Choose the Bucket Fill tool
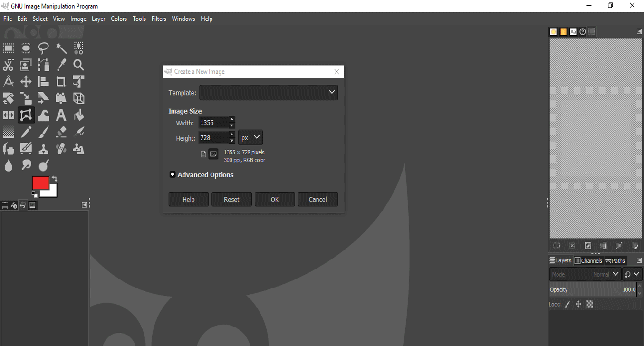The width and height of the screenshot is (644, 346). (x=79, y=115)
